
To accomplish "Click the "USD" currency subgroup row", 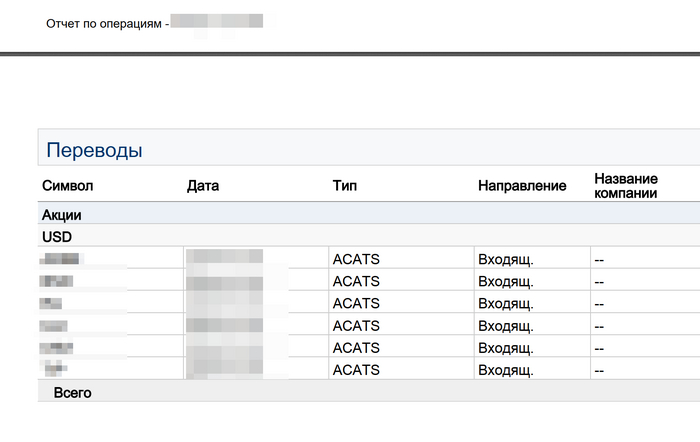I will click(57, 237).
